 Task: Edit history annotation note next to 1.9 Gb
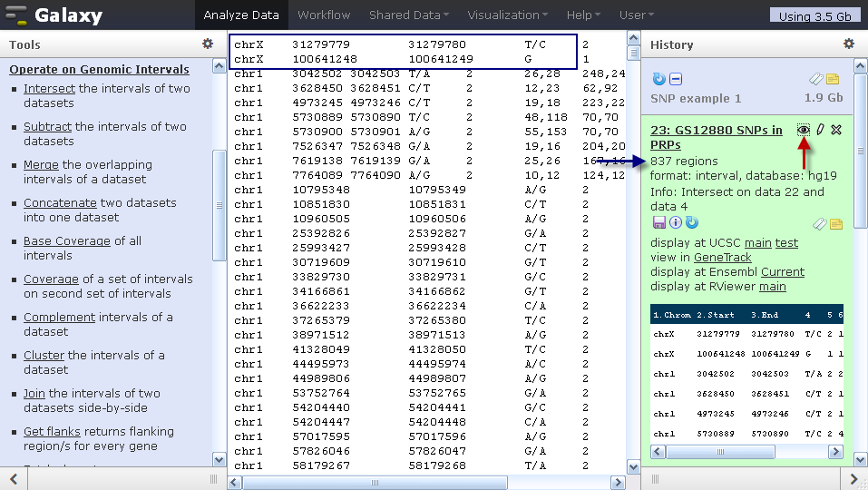click(x=834, y=79)
